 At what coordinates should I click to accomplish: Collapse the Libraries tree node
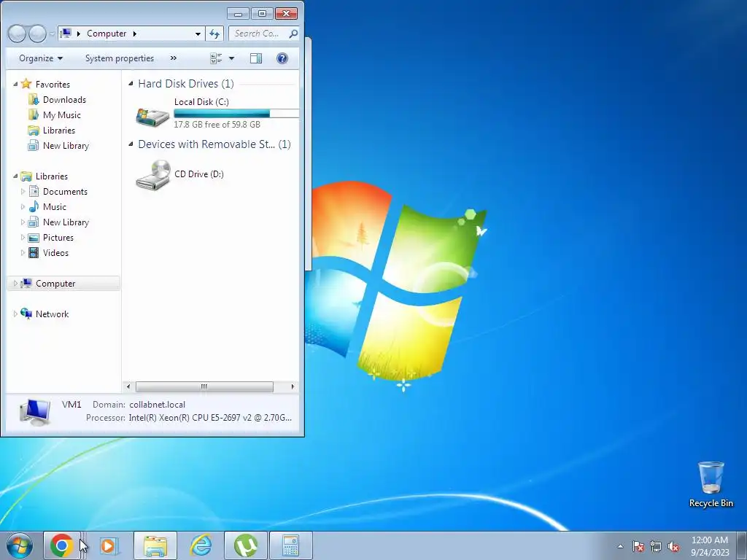pos(15,176)
